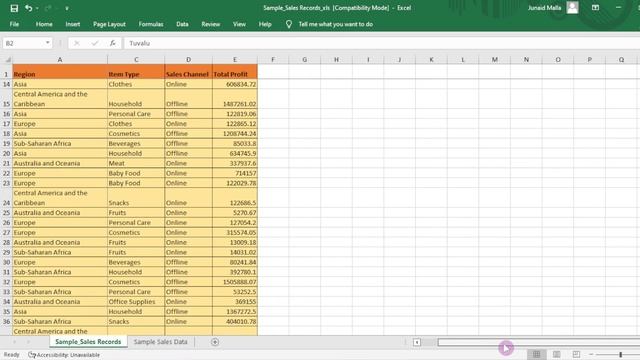Click the Save icon in quick access toolbar

click(14, 8)
